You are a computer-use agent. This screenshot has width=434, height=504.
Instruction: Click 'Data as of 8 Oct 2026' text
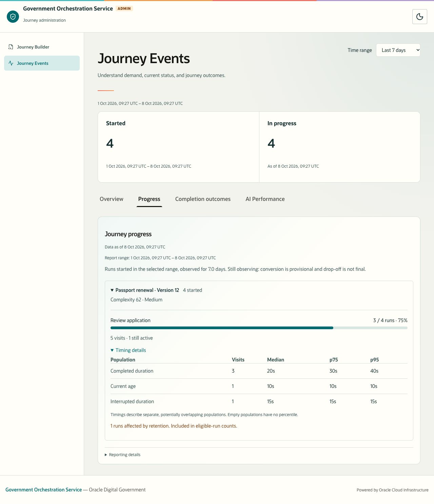135,247
